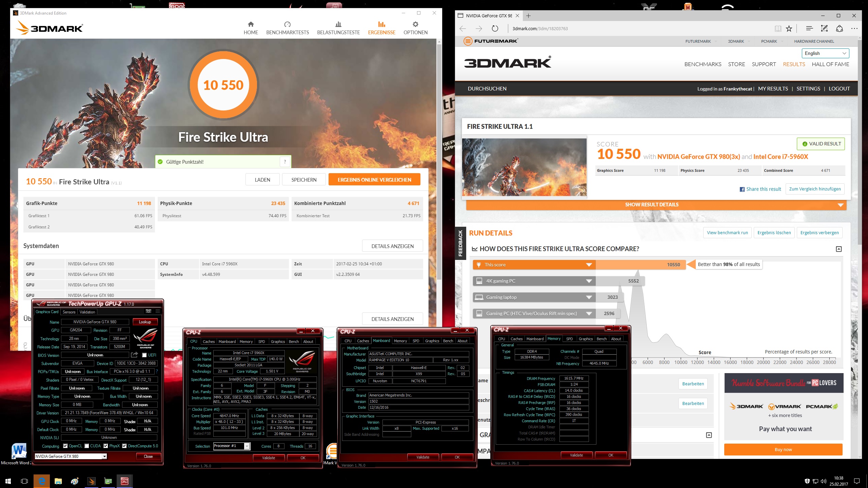
Task: Click the LADEN button
Action: 262,180
